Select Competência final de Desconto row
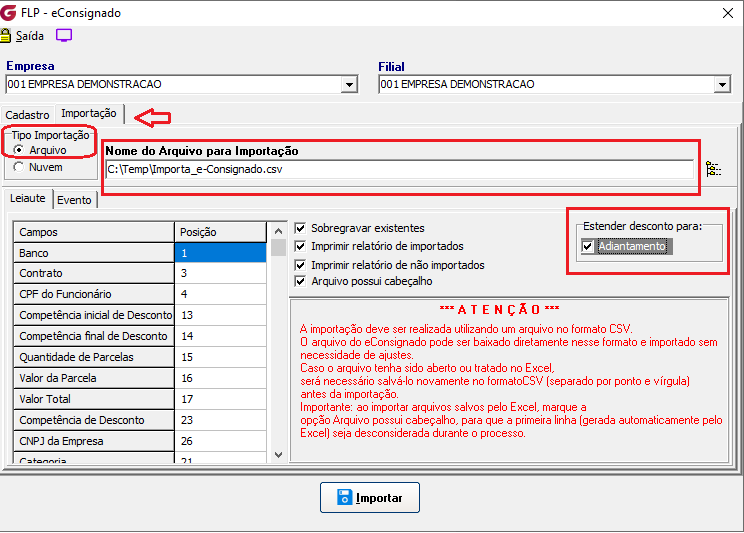744x533 pixels. 93,336
